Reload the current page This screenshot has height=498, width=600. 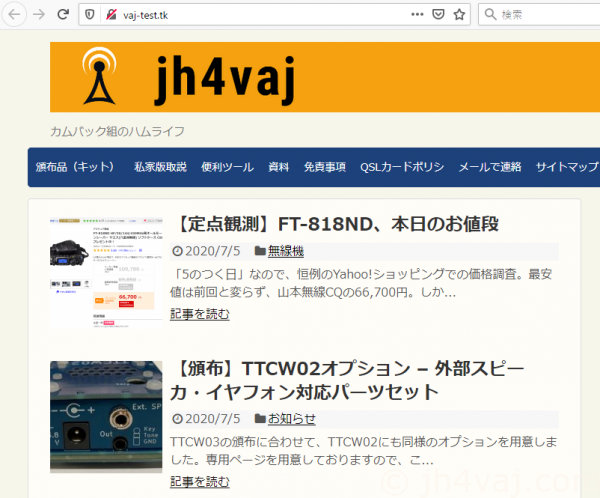tap(63, 14)
